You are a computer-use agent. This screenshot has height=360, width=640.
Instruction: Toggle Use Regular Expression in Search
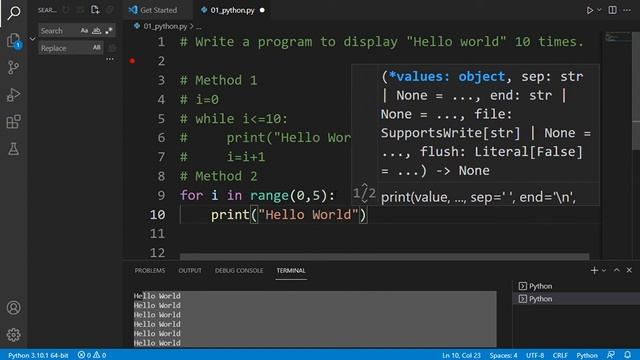tap(109, 31)
